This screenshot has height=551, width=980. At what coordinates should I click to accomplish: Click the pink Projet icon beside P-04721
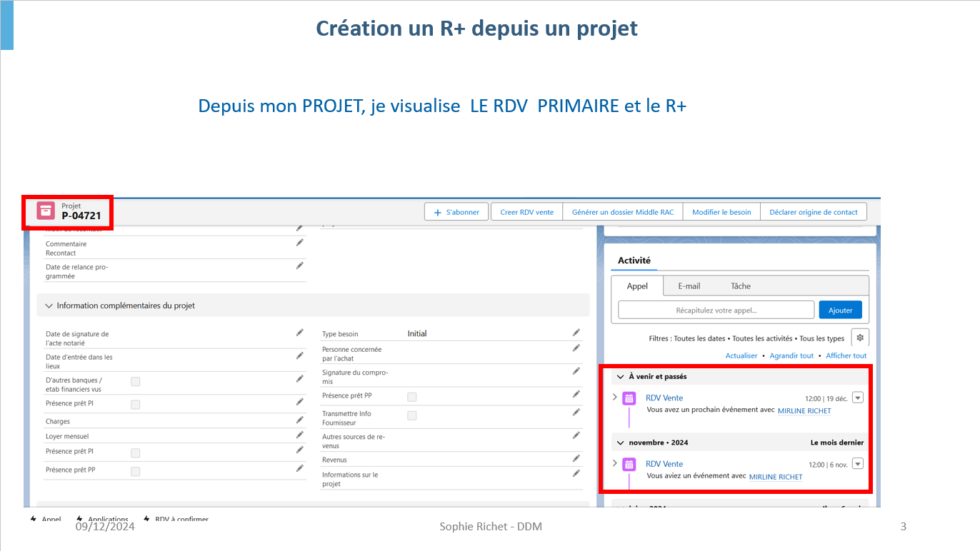click(46, 211)
